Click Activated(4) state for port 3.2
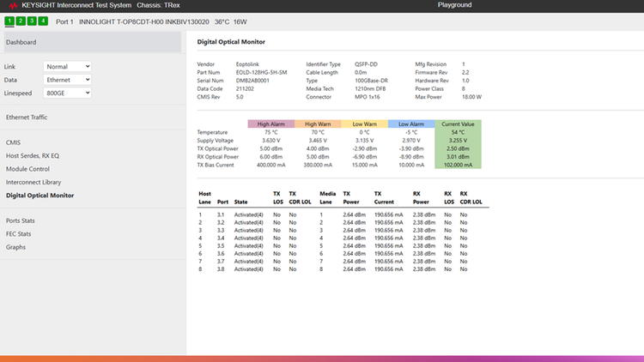The width and height of the screenshot is (644, 362). (x=248, y=222)
